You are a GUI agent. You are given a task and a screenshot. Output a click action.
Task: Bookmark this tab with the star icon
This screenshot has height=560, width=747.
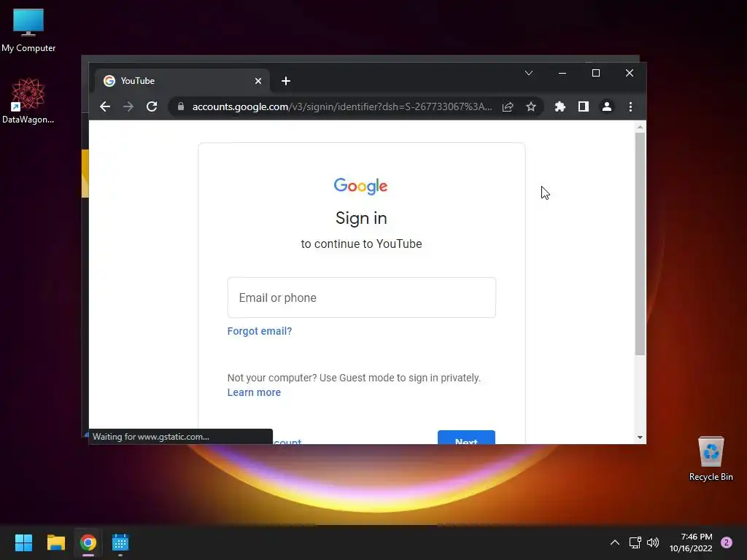(531, 106)
